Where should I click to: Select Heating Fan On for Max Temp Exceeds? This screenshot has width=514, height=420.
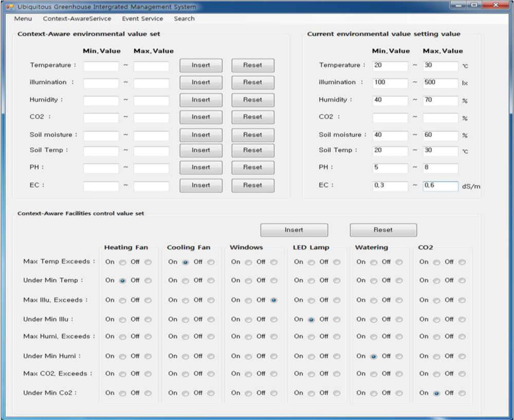pyautogui.click(x=122, y=262)
